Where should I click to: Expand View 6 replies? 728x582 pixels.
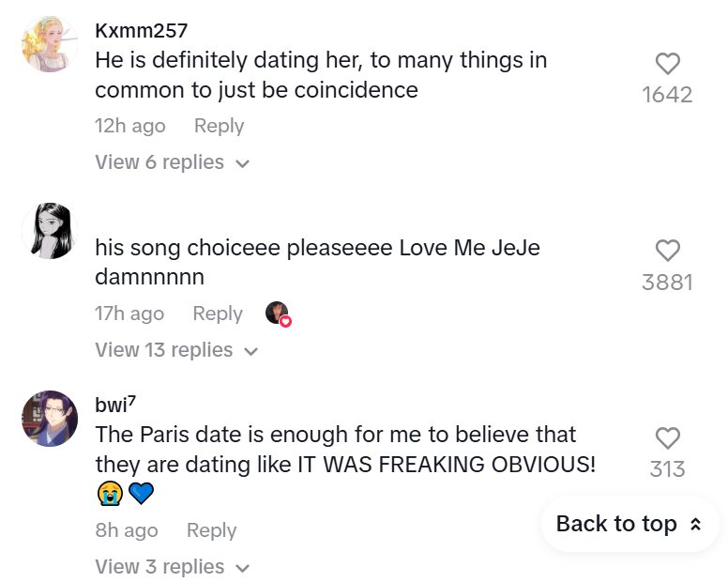(x=173, y=162)
